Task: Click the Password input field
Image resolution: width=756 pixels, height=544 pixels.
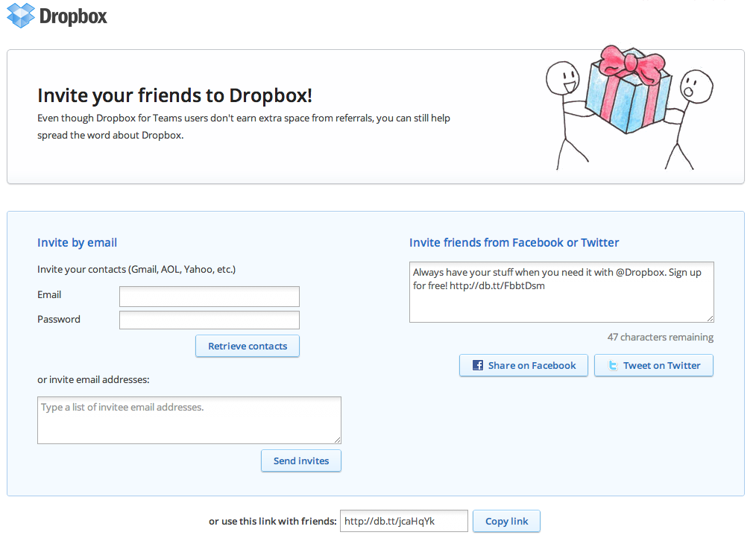Action: 209,320
